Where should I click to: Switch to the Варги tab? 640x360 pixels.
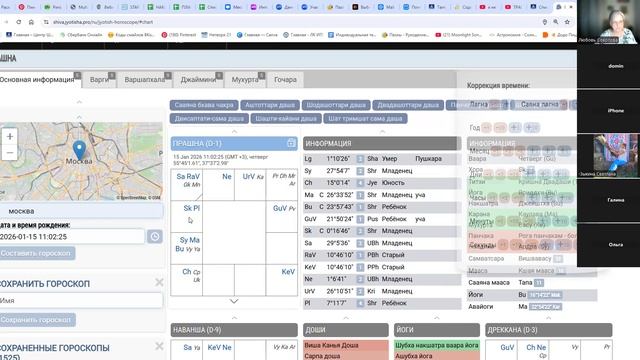[99, 80]
